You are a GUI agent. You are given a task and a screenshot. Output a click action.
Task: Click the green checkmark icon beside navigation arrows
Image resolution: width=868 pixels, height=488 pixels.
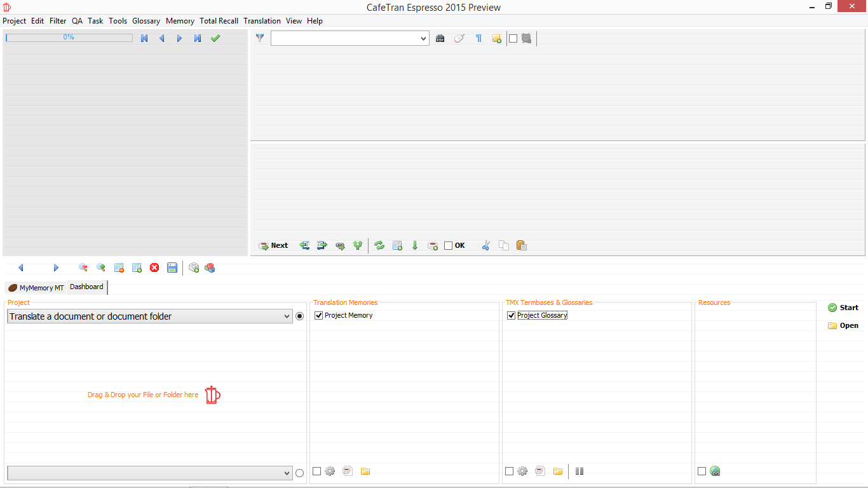pyautogui.click(x=215, y=38)
